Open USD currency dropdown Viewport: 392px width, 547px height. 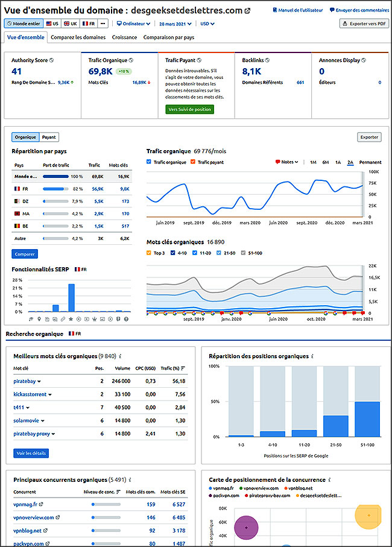coord(207,24)
